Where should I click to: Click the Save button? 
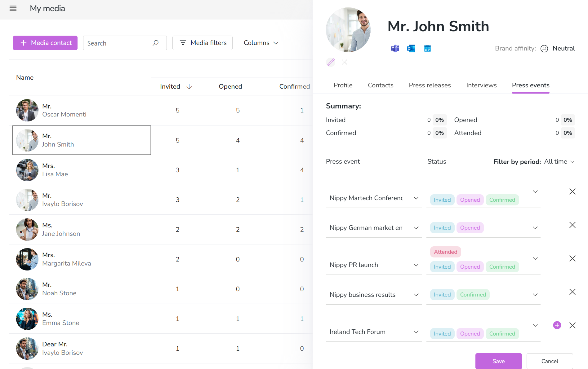tap(499, 361)
